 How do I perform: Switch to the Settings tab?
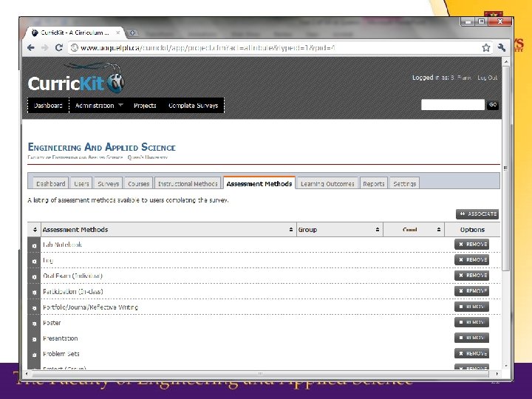pos(404,183)
